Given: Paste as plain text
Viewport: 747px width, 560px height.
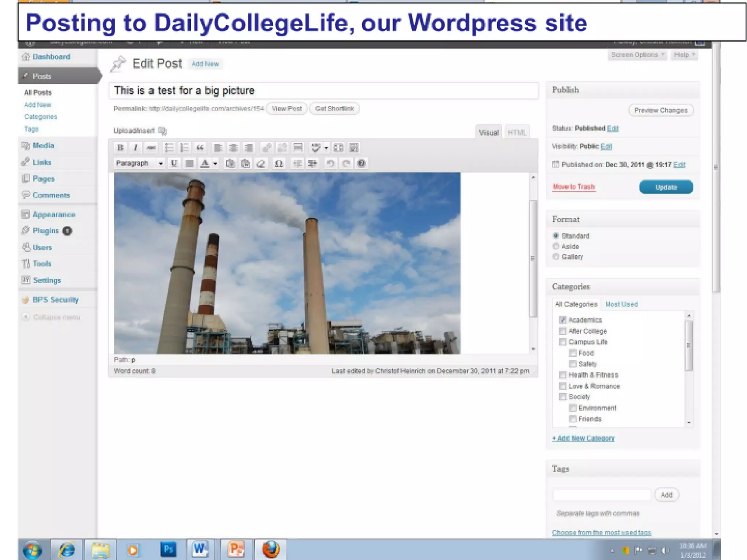Looking at the screenshot, I should click(x=230, y=163).
